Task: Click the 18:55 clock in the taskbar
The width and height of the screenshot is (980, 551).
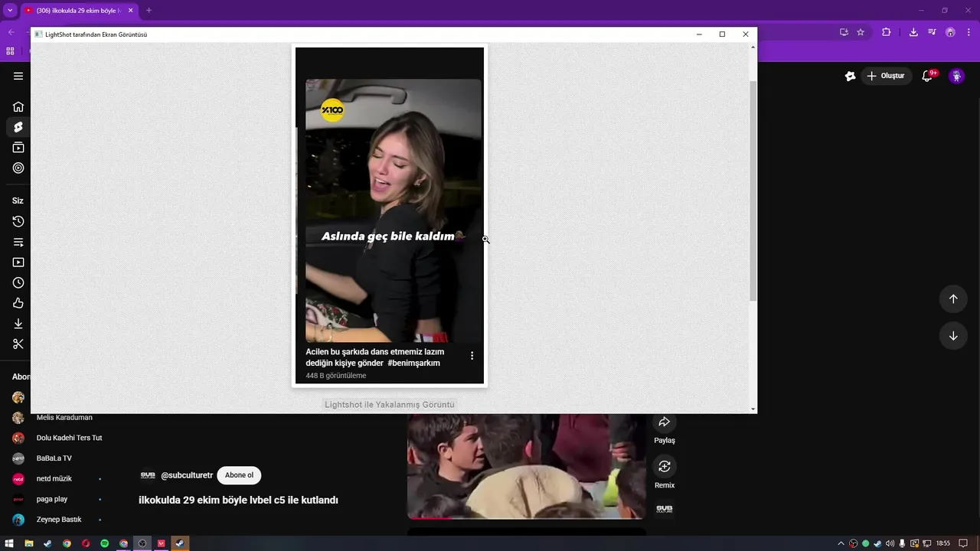Action: tap(943, 543)
